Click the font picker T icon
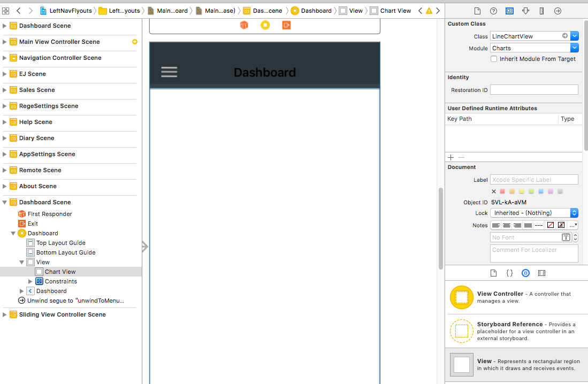 [566, 237]
